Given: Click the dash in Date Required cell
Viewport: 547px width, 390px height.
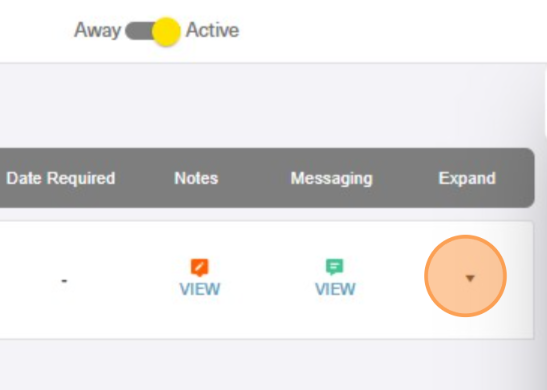Looking at the screenshot, I should pyautogui.click(x=64, y=280).
